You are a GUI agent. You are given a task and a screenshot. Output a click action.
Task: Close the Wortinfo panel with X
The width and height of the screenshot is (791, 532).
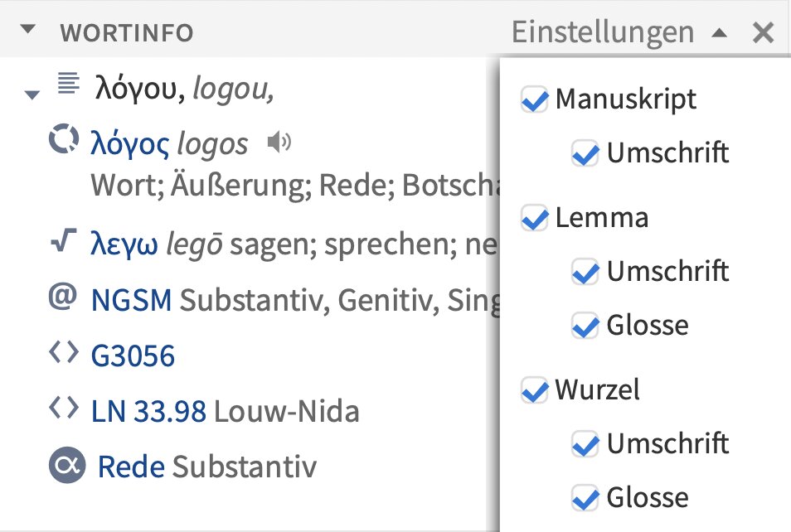763,33
